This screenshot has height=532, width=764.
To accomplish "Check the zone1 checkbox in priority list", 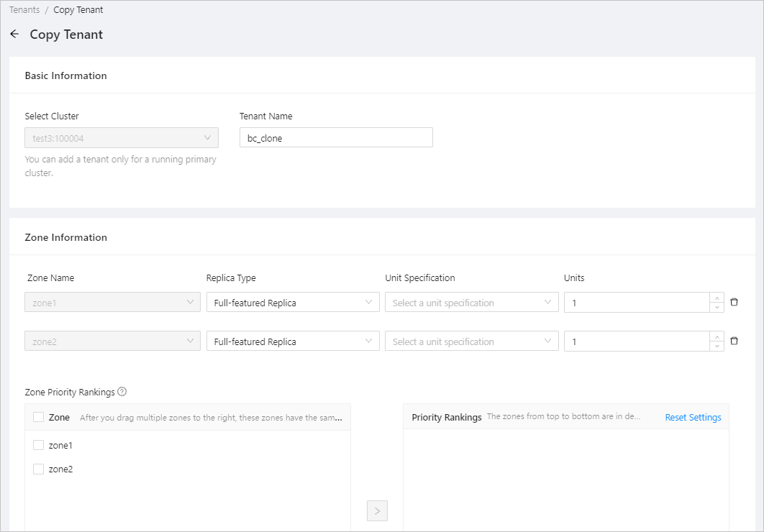I will [39, 445].
